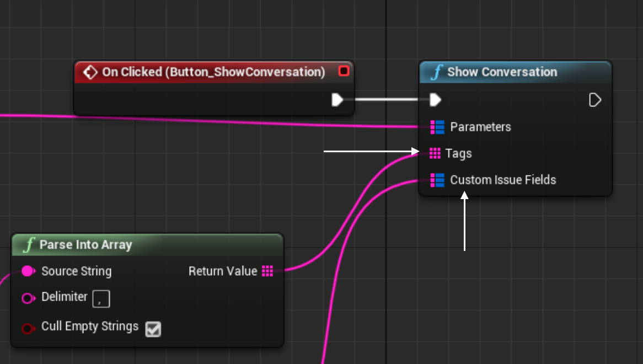Click the Tags array pin icon
643x364 pixels.
(x=435, y=153)
